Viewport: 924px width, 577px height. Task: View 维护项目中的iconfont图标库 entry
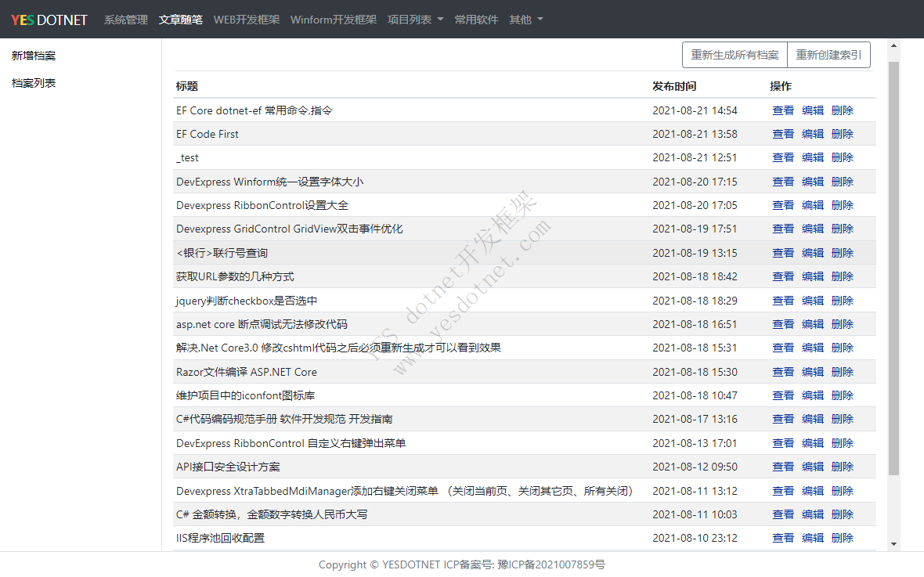[x=783, y=395]
